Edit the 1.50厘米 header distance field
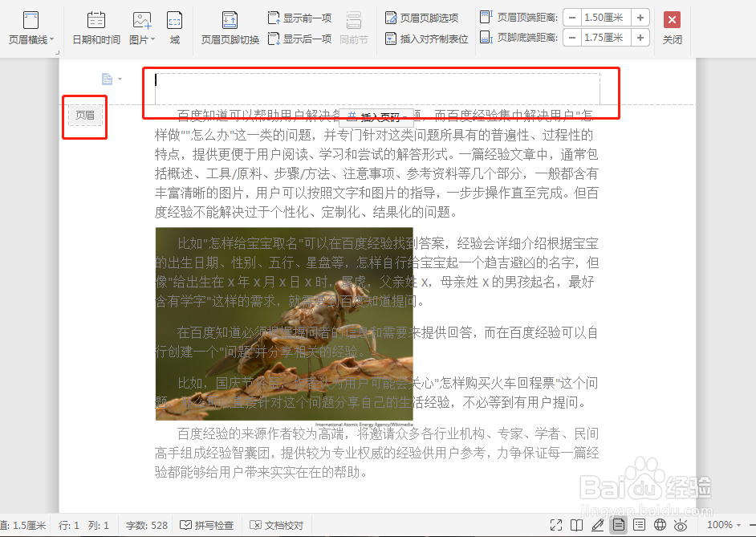 click(x=606, y=18)
